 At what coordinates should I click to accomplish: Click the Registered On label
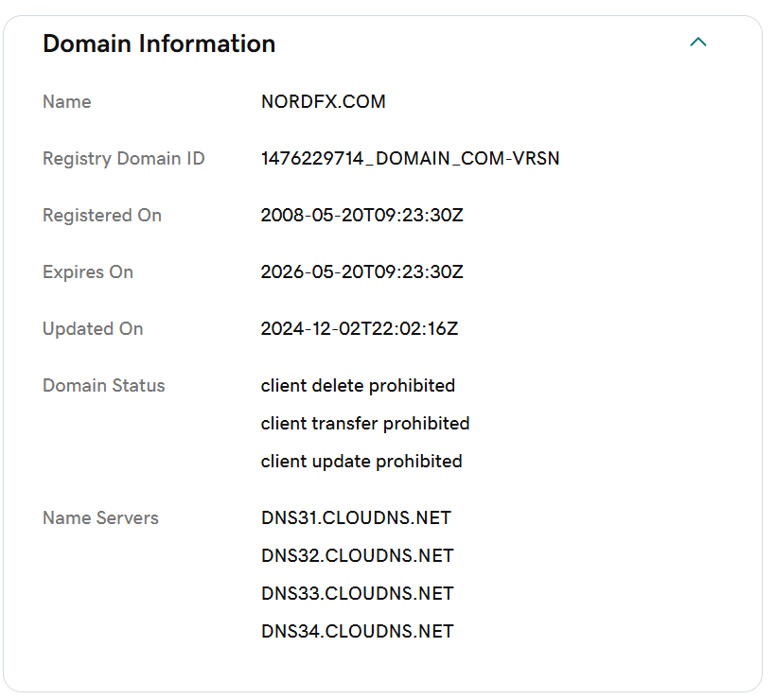tap(102, 216)
